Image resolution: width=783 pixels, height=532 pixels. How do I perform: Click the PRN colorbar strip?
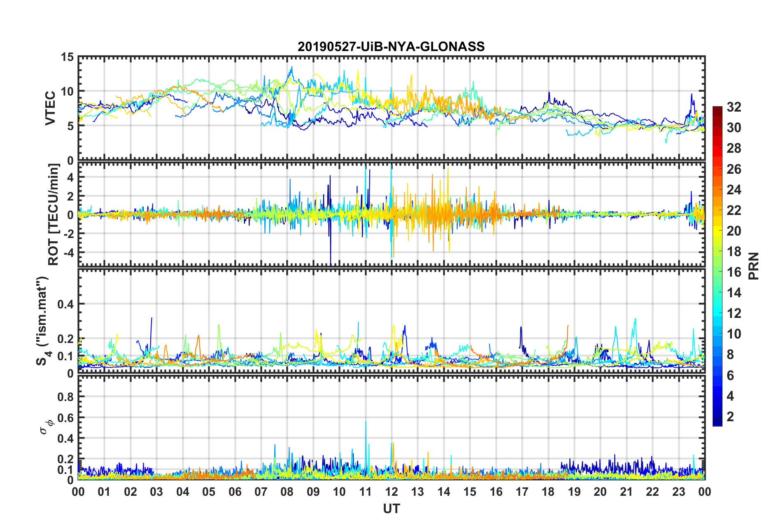click(718, 266)
